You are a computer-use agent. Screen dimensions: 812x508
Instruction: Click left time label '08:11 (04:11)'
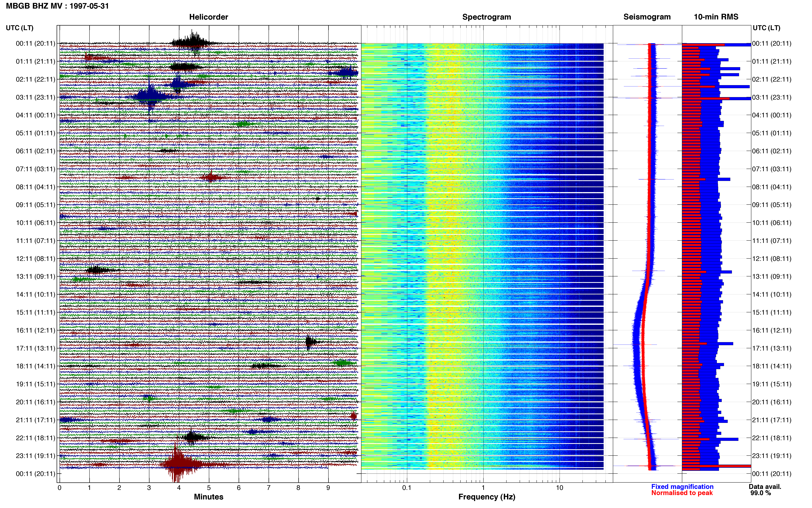tap(35, 187)
